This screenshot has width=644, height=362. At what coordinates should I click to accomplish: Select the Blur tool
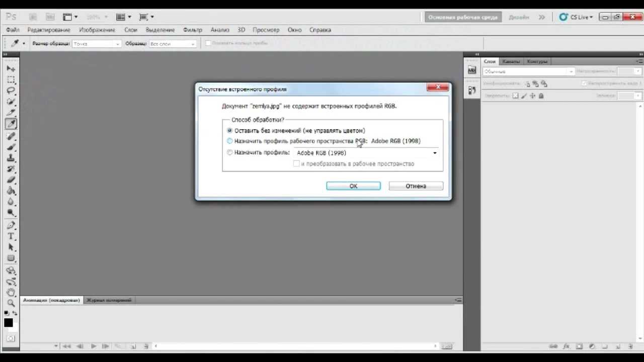(x=11, y=202)
